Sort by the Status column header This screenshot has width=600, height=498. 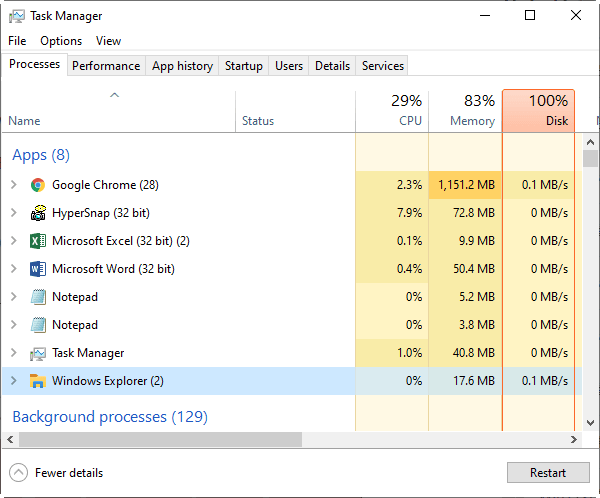point(295,112)
